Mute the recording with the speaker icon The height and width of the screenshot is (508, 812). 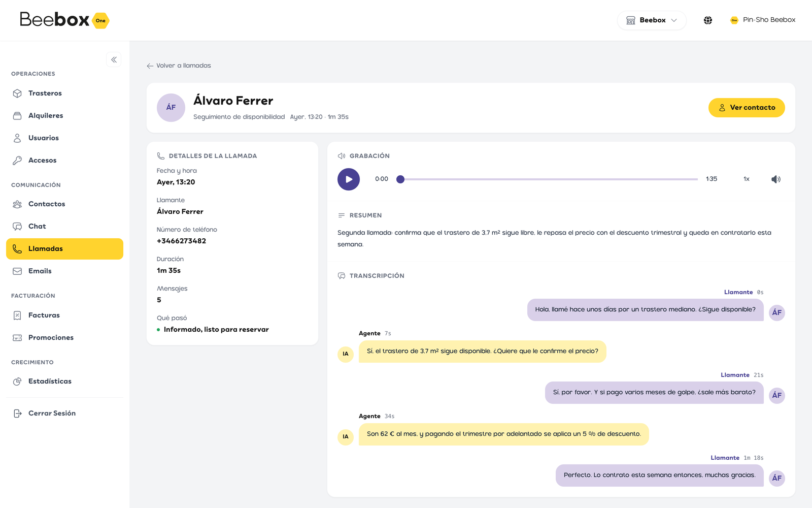pos(776,179)
